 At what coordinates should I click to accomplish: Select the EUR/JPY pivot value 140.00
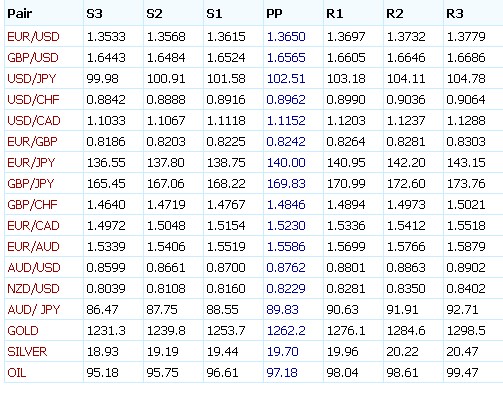[286, 163]
